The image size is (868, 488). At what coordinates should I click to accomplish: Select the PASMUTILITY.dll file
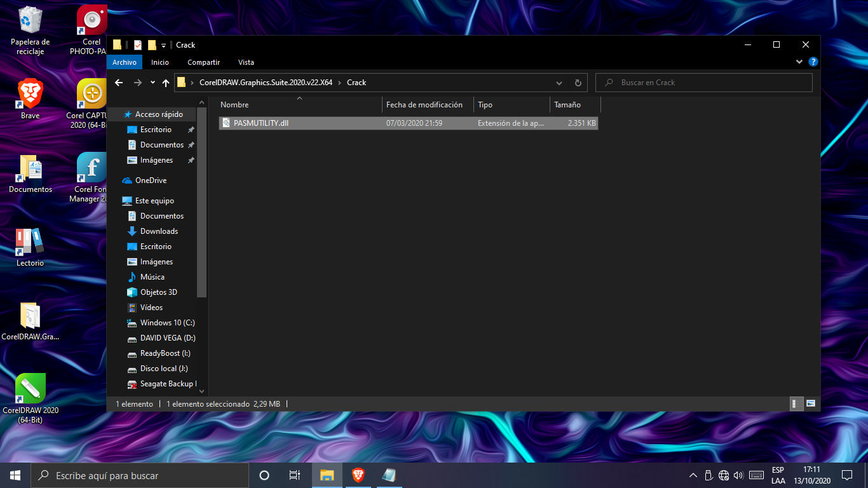(x=409, y=123)
